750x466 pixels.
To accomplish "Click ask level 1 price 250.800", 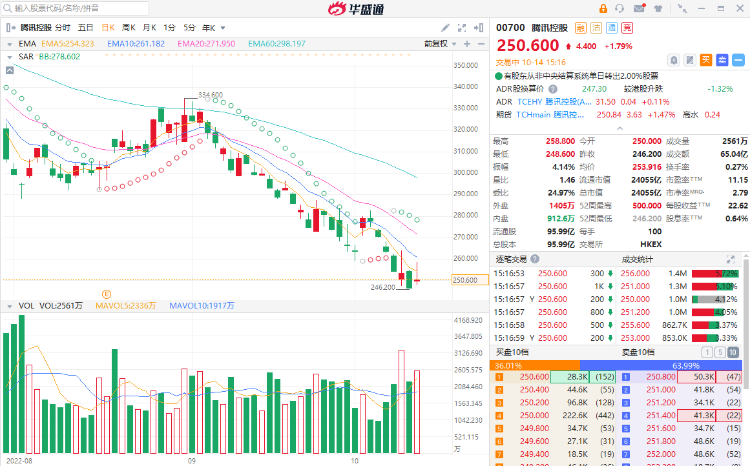I will (661, 377).
